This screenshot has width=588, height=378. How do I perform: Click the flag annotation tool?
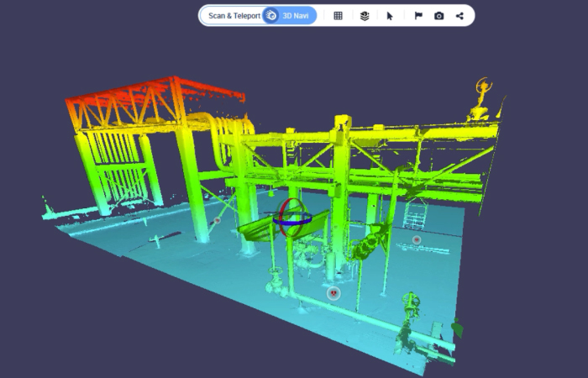(417, 16)
